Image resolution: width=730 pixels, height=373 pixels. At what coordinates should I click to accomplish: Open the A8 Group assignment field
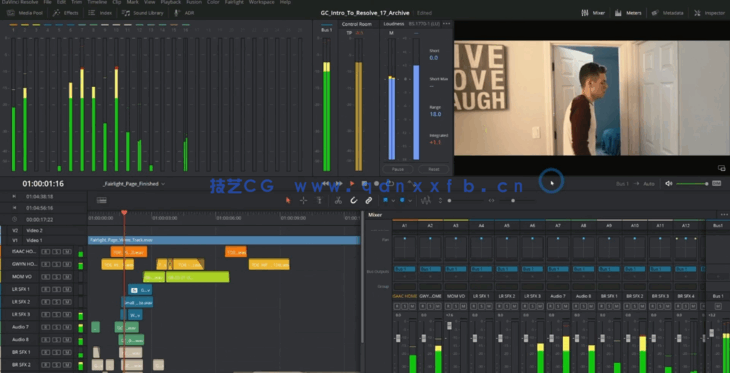tap(583, 286)
